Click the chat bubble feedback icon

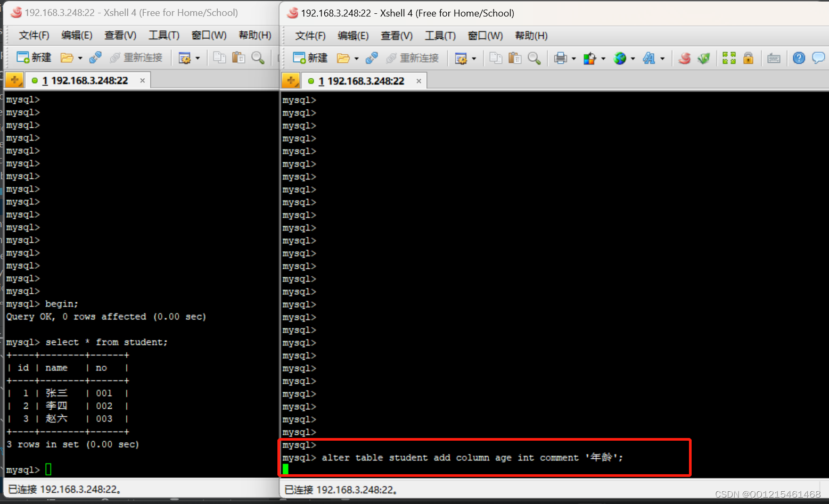tap(818, 58)
